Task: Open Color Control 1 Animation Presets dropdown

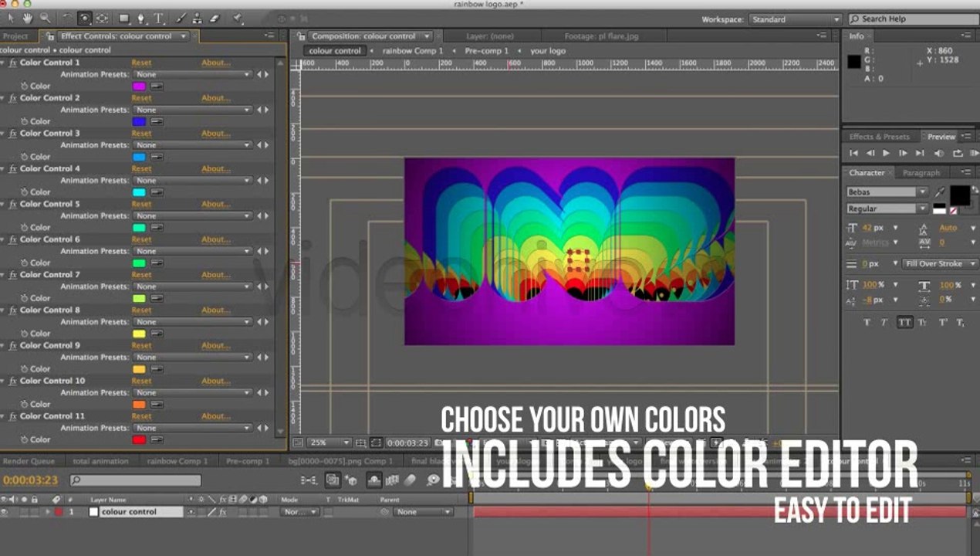Action: point(193,75)
